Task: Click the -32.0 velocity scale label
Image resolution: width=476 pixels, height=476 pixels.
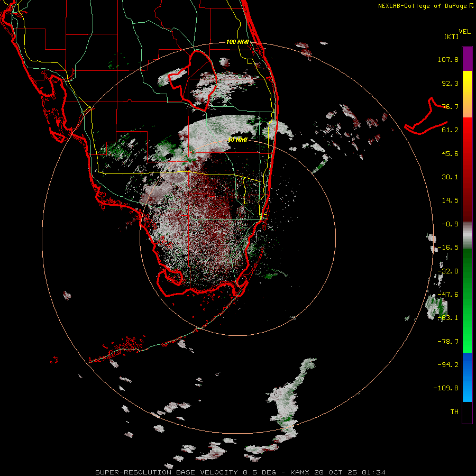Action: (x=448, y=271)
